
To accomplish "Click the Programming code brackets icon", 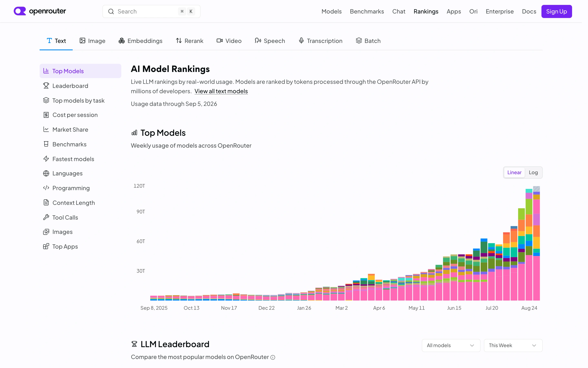I will [x=46, y=188].
